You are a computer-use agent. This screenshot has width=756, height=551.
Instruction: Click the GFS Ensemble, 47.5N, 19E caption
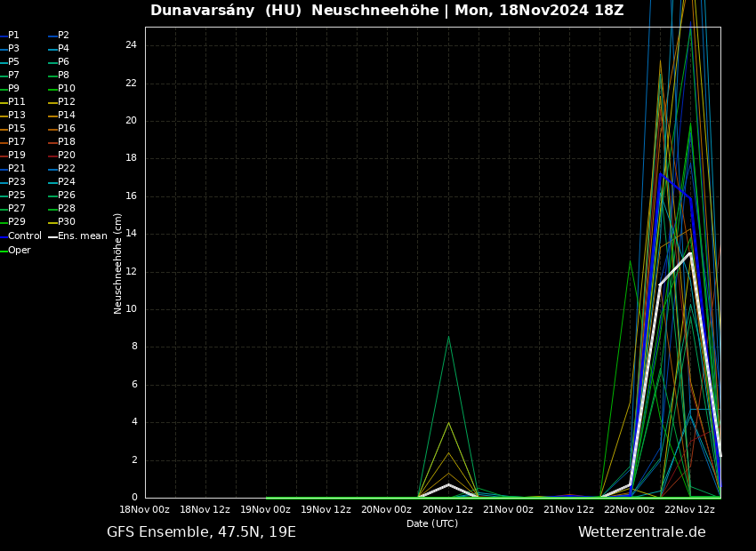click(x=201, y=532)
